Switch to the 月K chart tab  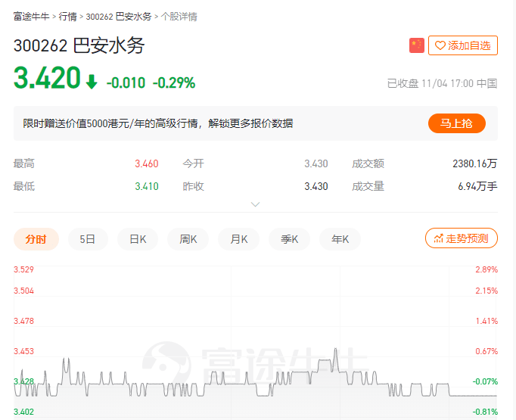tap(238, 239)
